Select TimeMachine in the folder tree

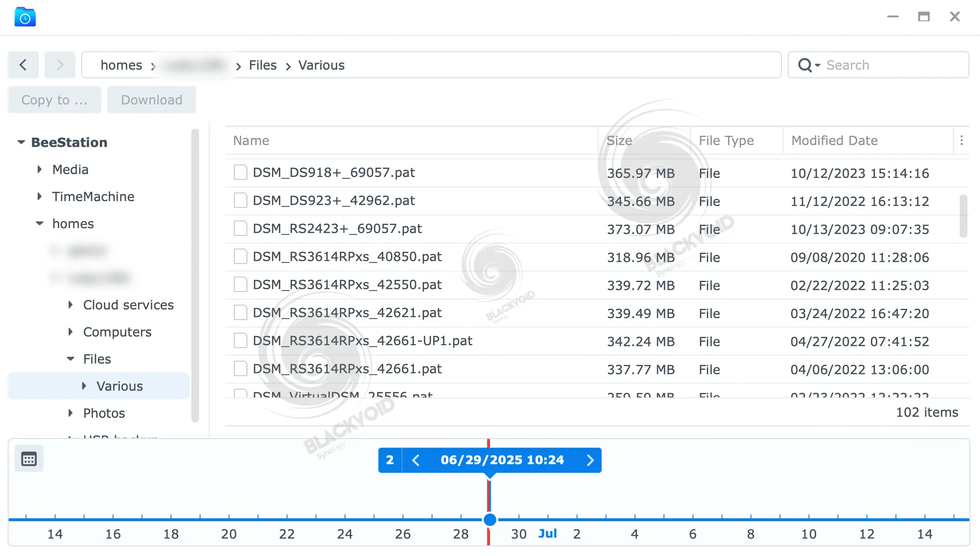click(93, 197)
